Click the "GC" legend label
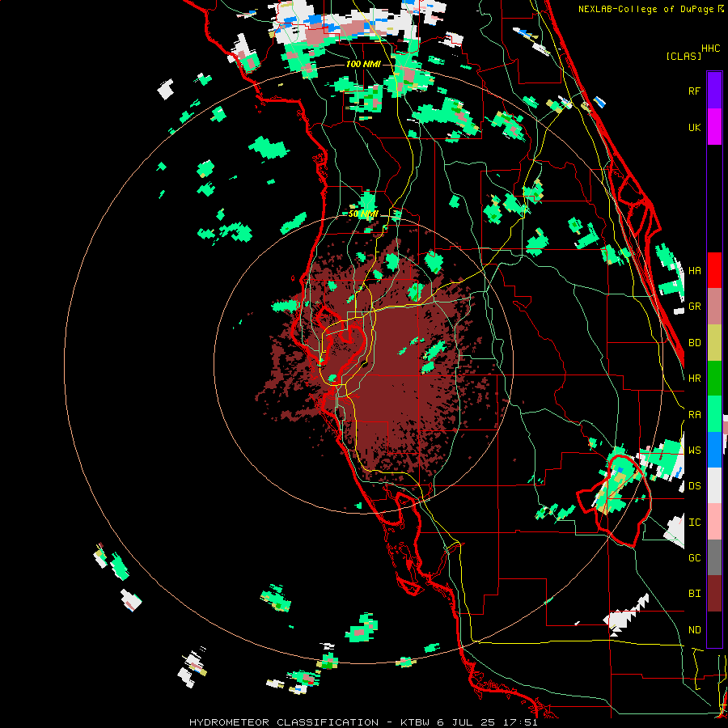This screenshot has height=728, width=728. coord(694,558)
